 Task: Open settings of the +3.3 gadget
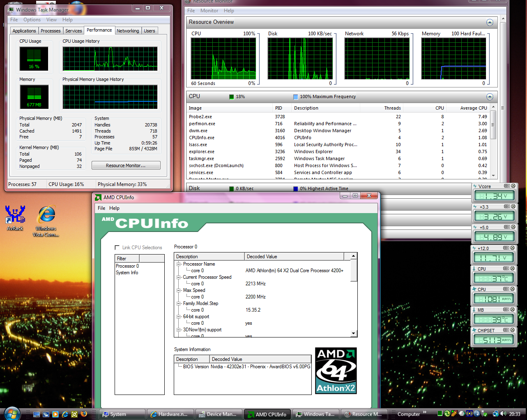[x=507, y=207]
